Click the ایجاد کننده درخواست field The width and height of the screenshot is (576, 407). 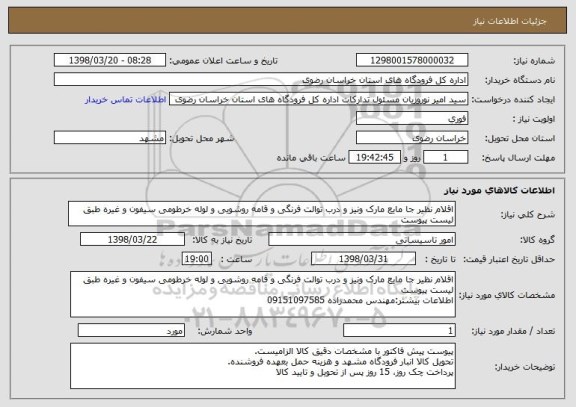318,99
